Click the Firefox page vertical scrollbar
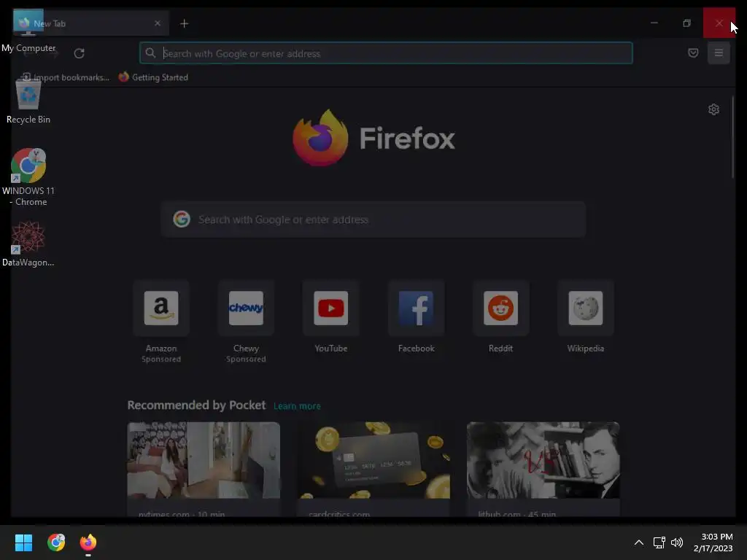The width and height of the screenshot is (747, 560). tap(732, 137)
